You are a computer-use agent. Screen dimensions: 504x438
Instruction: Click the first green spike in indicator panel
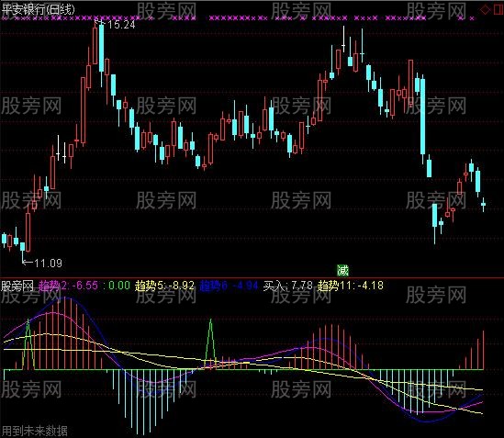coord(28,344)
